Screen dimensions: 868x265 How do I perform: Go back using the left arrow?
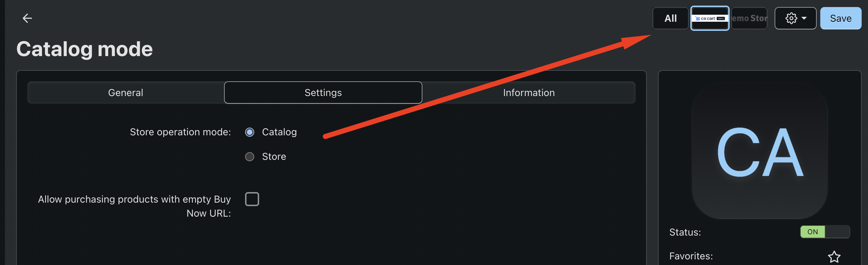point(27,18)
